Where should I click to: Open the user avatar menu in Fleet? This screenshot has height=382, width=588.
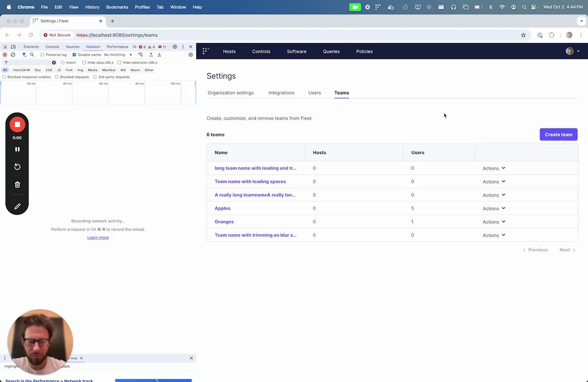572,51
